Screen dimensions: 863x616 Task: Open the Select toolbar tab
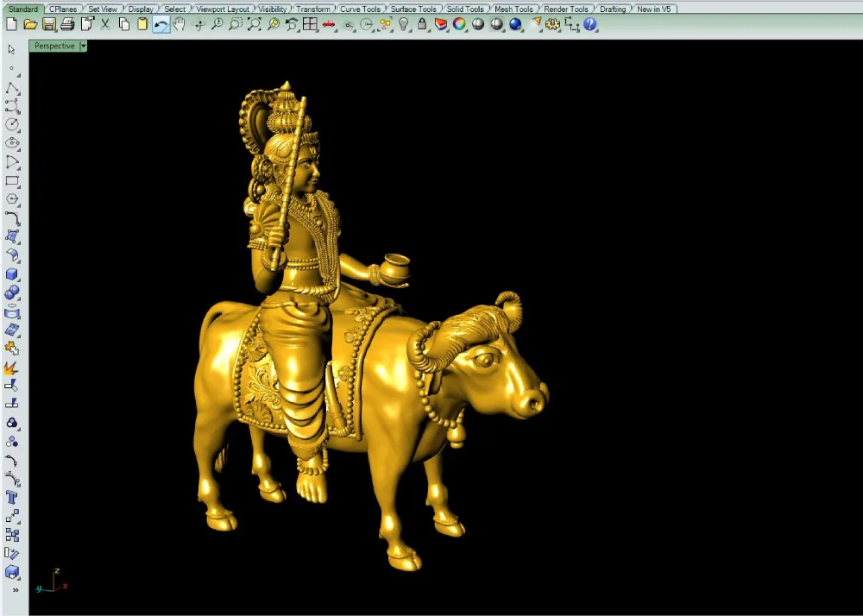[174, 9]
